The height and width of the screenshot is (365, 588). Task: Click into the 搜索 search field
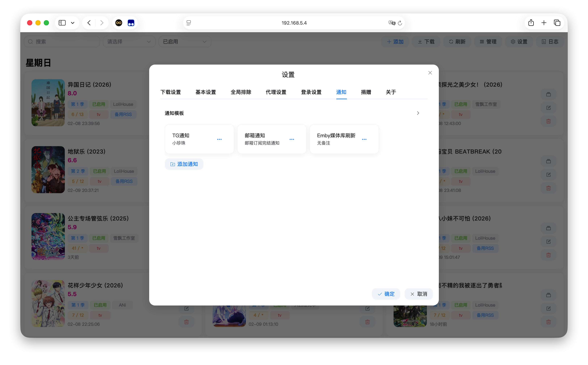click(x=62, y=41)
